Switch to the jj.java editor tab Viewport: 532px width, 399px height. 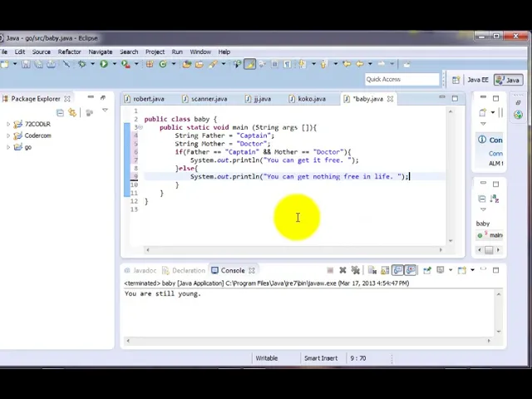click(259, 99)
